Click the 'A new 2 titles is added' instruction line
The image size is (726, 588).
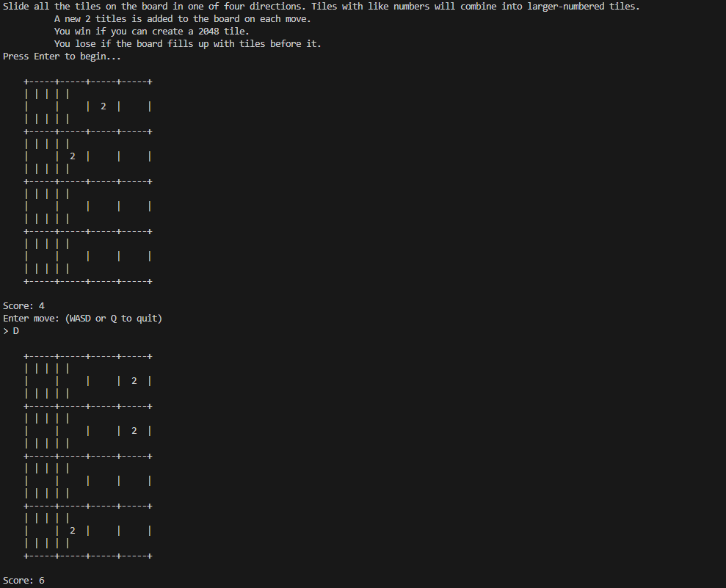tap(183, 19)
